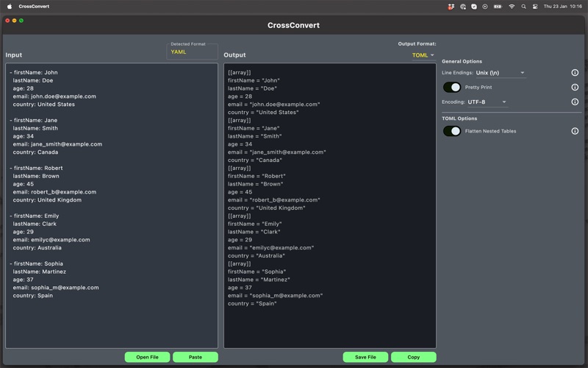Open the Line Endings Unix dropdown
The image size is (588, 368).
(501, 73)
